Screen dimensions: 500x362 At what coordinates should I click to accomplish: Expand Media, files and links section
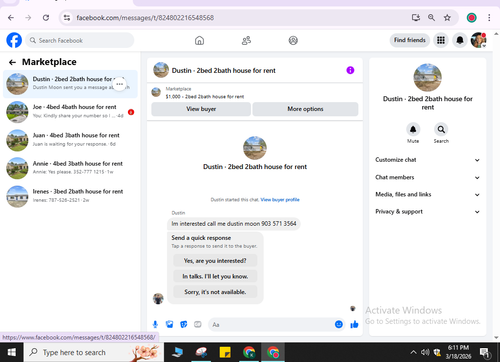click(428, 194)
